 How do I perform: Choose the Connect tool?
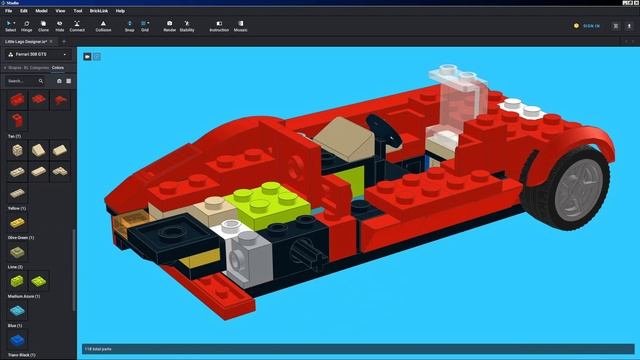coord(77,26)
